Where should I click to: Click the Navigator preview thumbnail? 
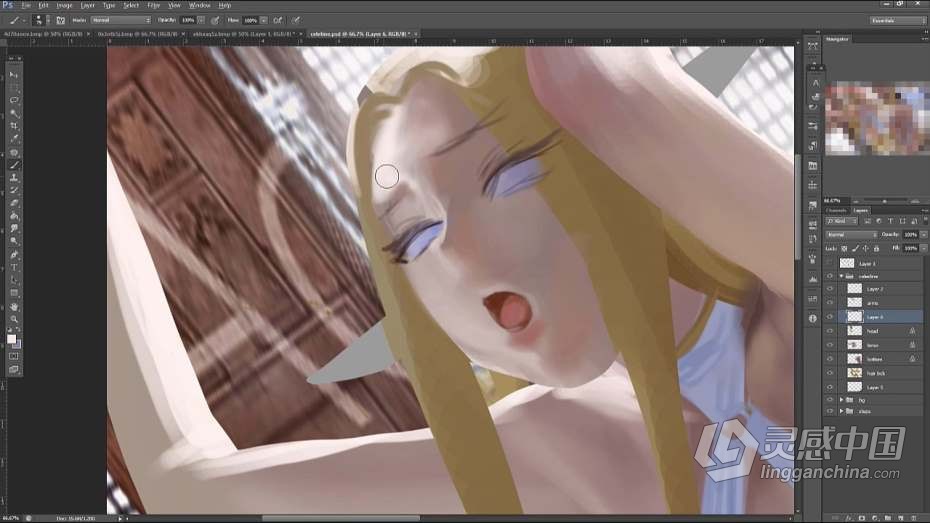pos(877,118)
